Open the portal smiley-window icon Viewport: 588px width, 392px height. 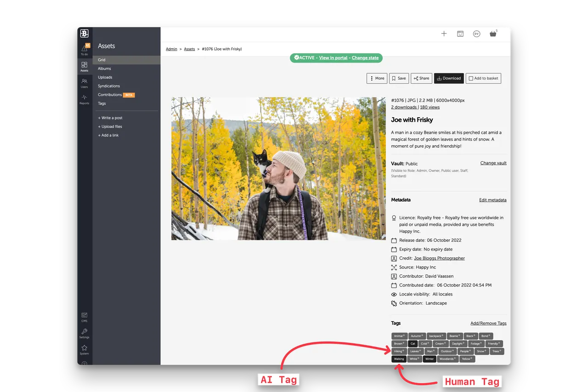point(460,34)
